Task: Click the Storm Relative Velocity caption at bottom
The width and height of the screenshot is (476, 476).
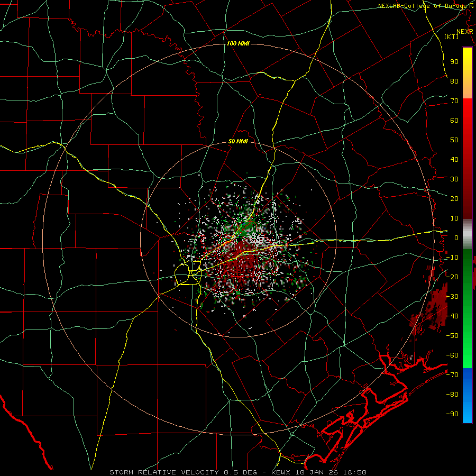Action: pos(237,472)
